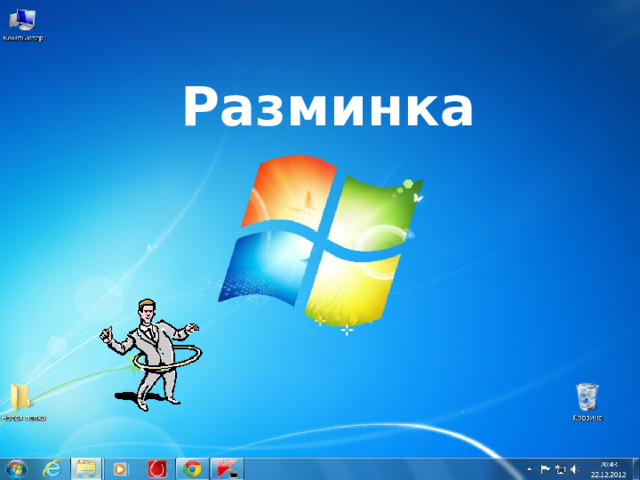This screenshot has height=480, width=640.
Task: Click the Разминка title text
Action: tap(328, 107)
